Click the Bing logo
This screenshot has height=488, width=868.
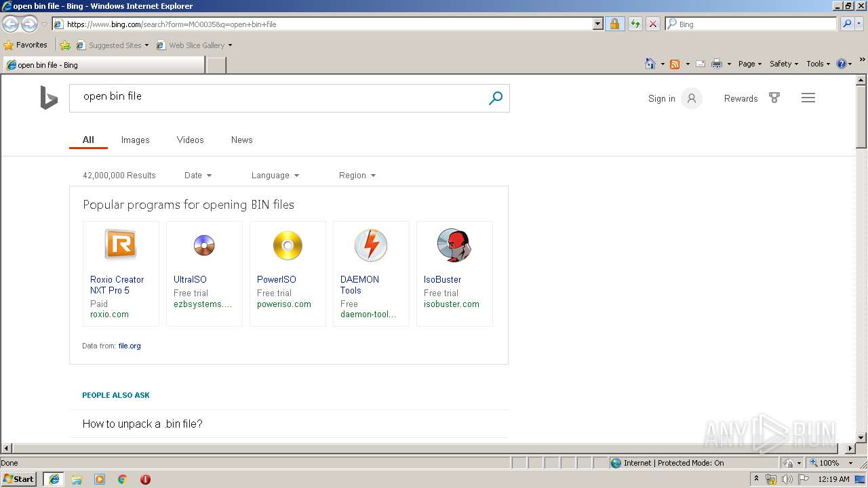(x=48, y=98)
